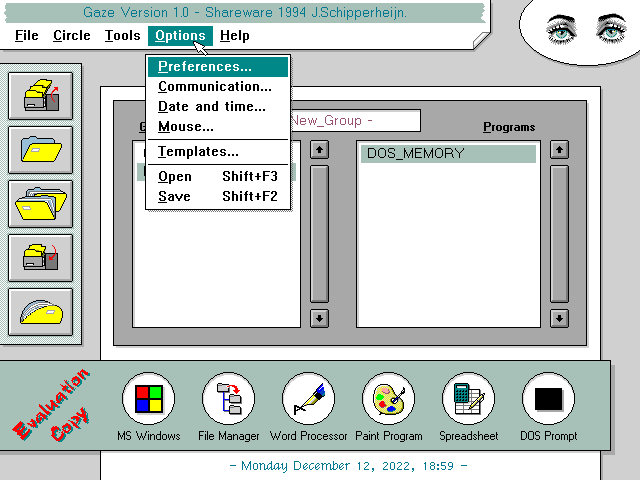Click the open folder with multiple papers icon
This screenshot has width=640, height=480.
(x=40, y=204)
